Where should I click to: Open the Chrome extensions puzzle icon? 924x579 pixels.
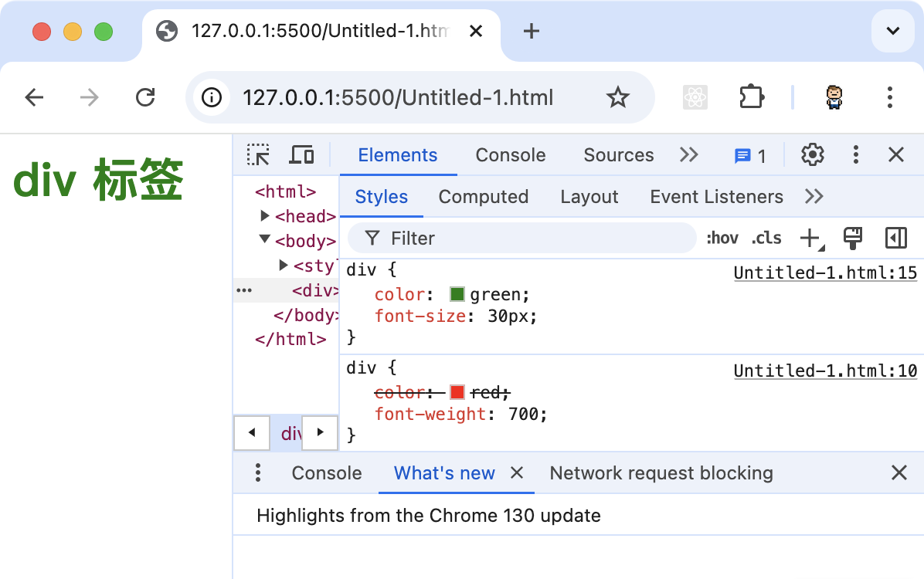pyautogui.click(x=751, y=97)
